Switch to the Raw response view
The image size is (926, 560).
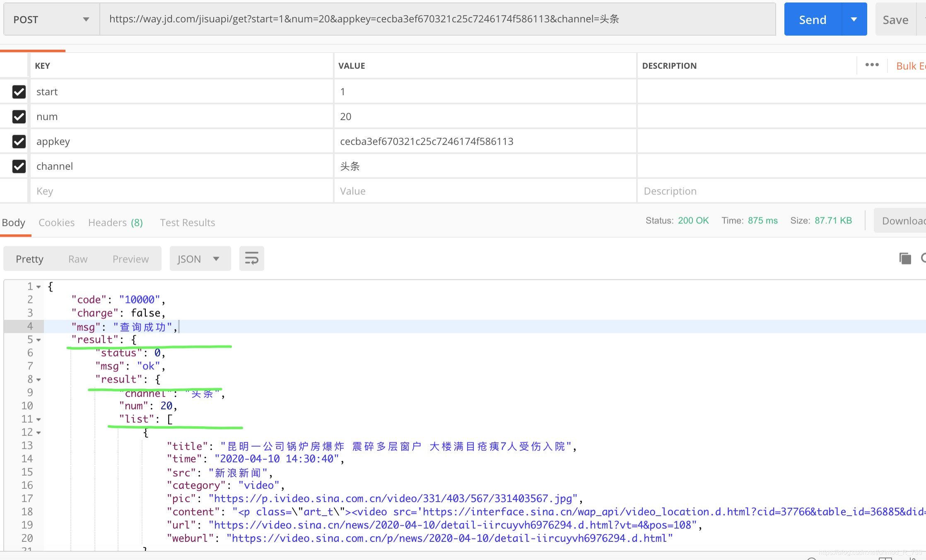pyautogui.click(x=78, y=259)
